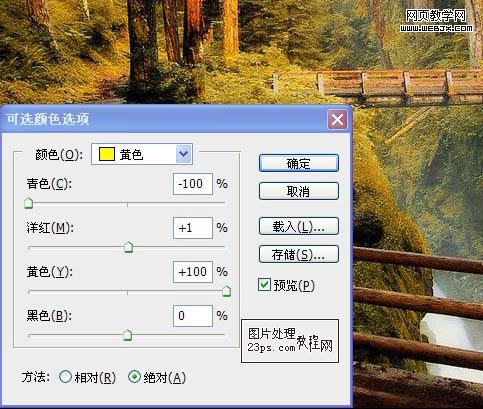
Task: Click the 黄色(Y) value input field
Action: 193,272
